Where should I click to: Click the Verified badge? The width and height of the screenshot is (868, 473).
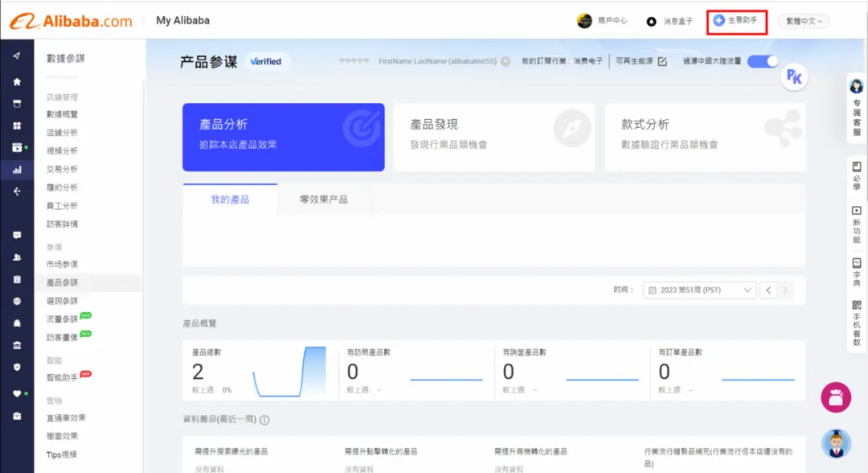(x=266, y=61)
